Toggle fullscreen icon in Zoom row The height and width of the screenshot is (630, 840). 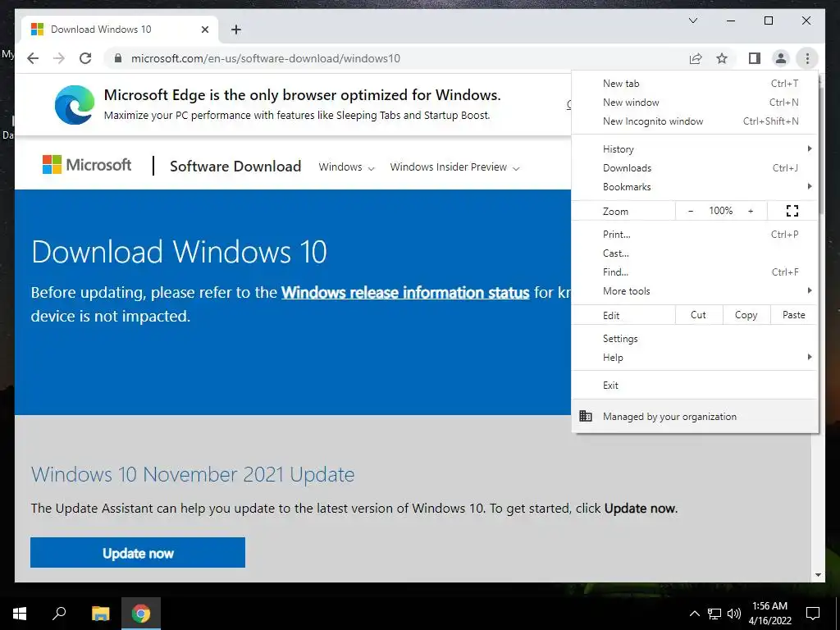pyautogui.click(x=792, y=211)
